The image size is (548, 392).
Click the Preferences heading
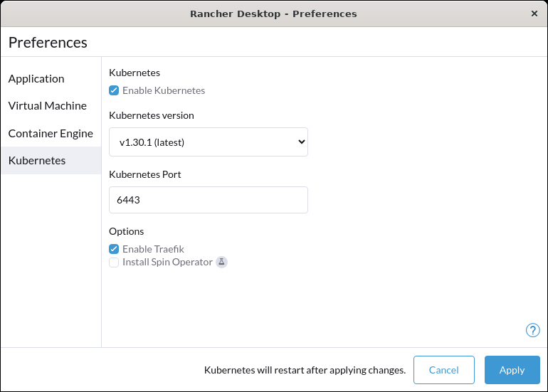tap(48, 43)
